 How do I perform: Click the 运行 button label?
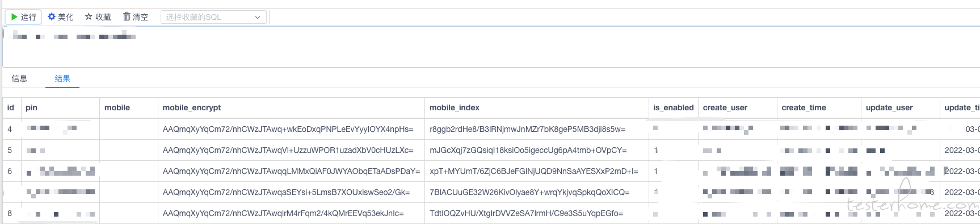(x=28, y=17)
